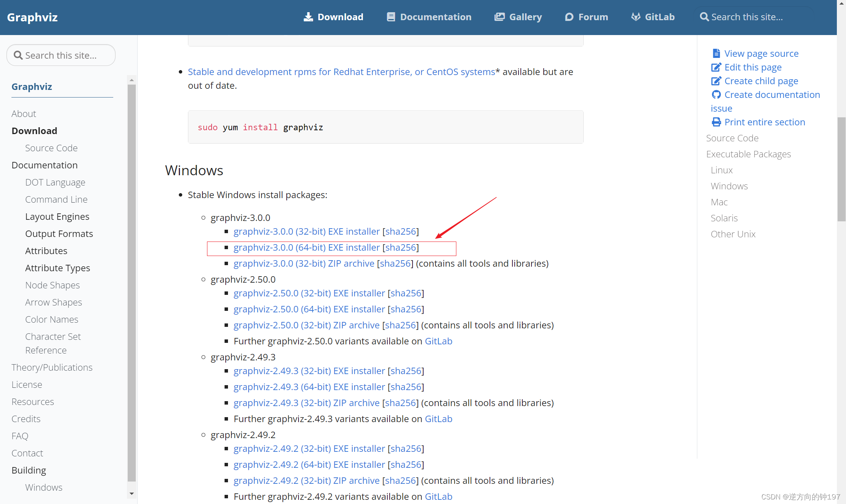
Task: Click the GitHub icon beside Create documentation issue
Action: [x=716, y=94]
